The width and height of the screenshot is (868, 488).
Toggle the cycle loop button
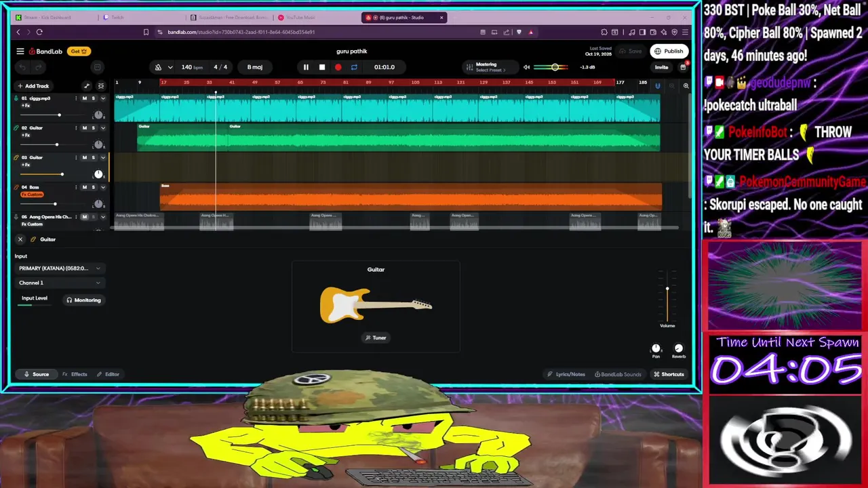[354, 67]
